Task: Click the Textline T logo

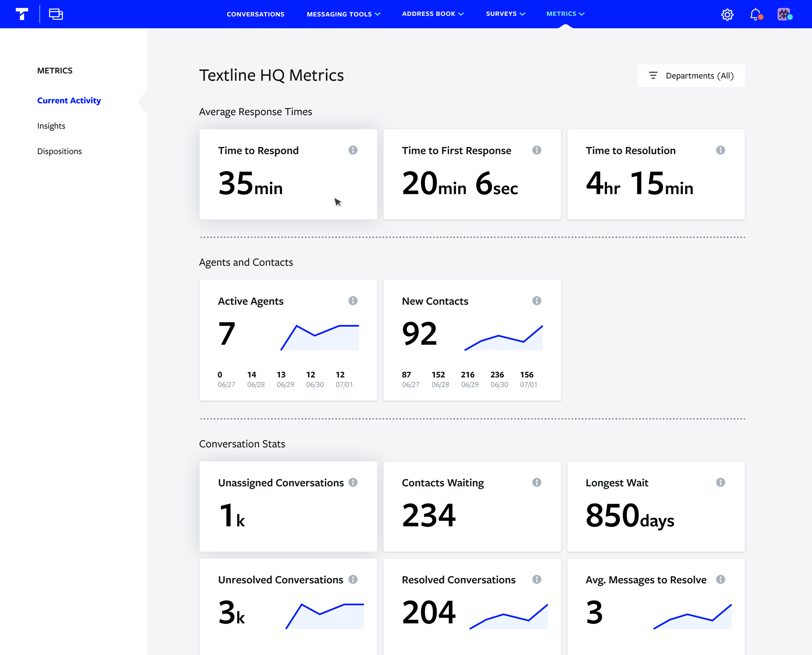Action: click(x=22, y=14)
